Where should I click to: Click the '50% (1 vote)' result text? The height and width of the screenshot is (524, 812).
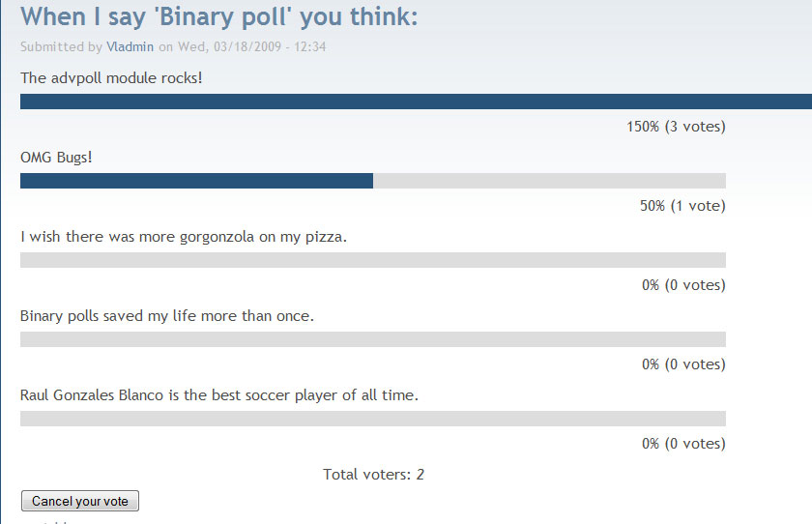682,206
